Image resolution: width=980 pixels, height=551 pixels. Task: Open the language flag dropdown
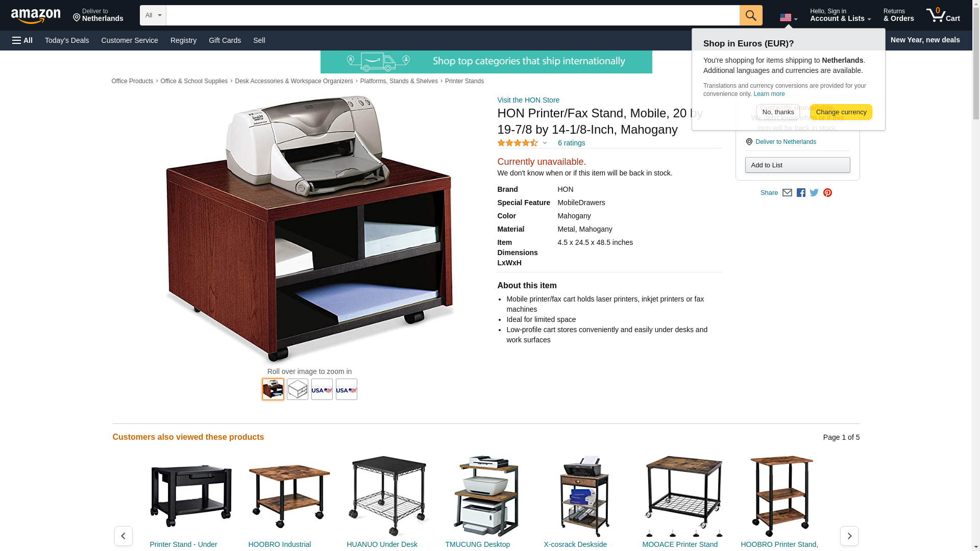[x=789, y=17]
